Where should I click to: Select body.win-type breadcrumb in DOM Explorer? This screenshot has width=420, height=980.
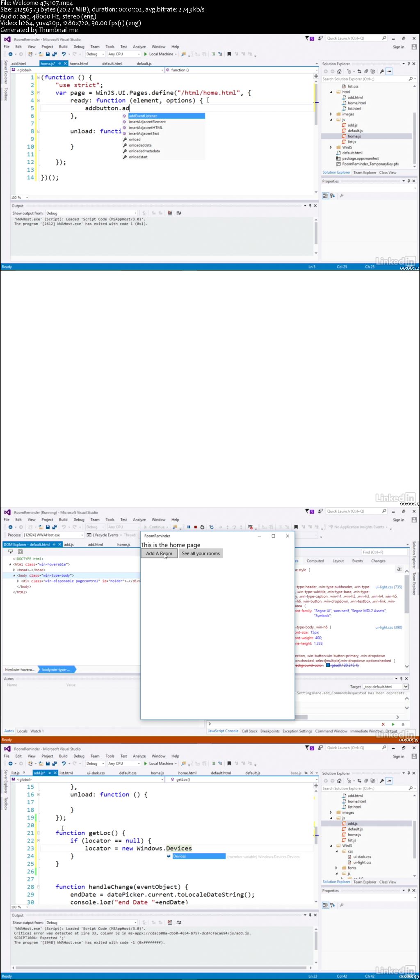pos(56,670)
